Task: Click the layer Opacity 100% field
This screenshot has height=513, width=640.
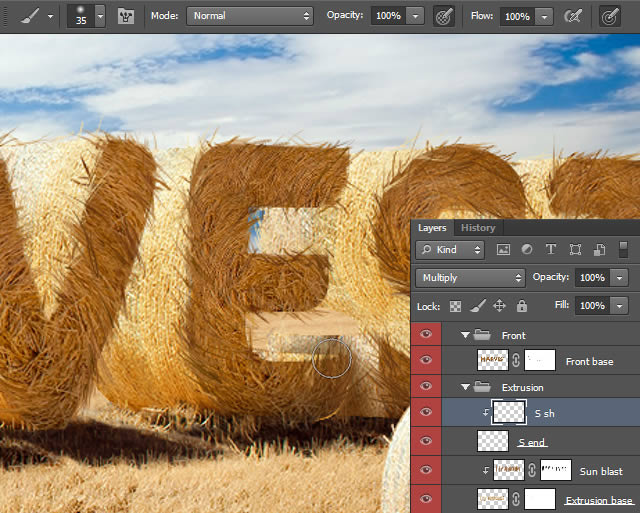Action: pyautogui.click(x=592, y=278)
